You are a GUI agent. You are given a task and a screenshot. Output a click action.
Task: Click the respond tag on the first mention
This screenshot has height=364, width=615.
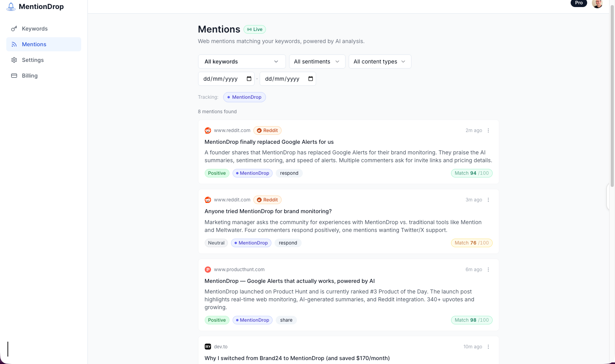click(x=289, y=173)
